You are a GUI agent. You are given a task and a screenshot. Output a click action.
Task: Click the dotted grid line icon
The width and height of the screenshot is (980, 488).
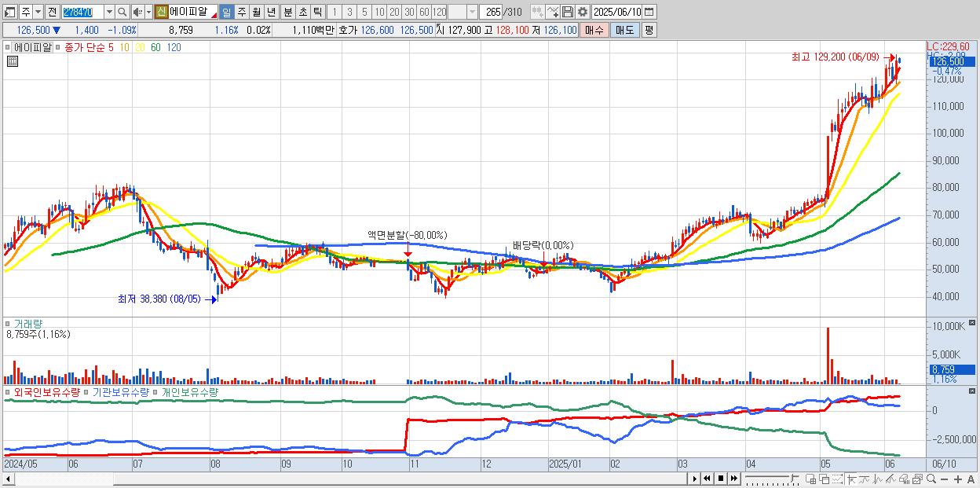point(837,479)
